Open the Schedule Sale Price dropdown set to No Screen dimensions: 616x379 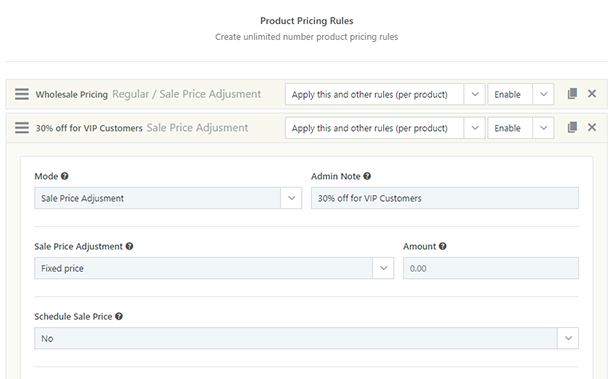306,338
